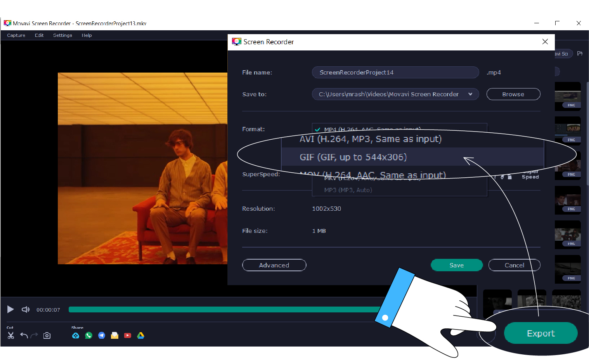Close the Screen Recorder export dialog

coord(545,42)
